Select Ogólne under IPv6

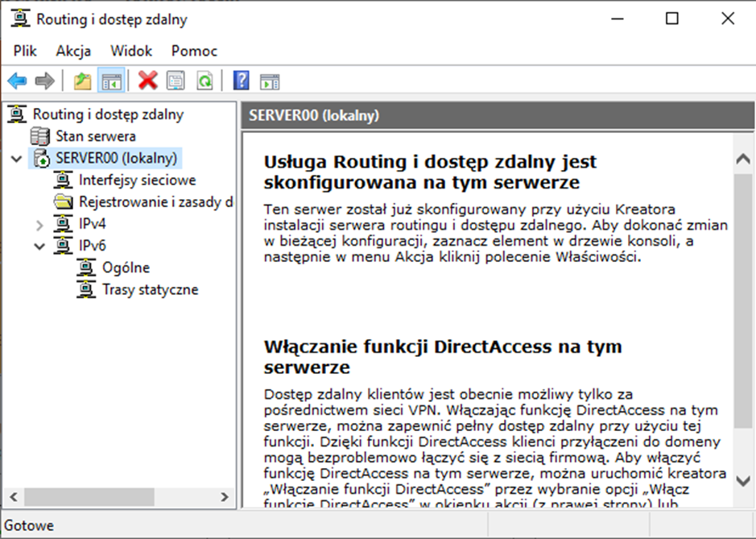click(x=126, y=267)
